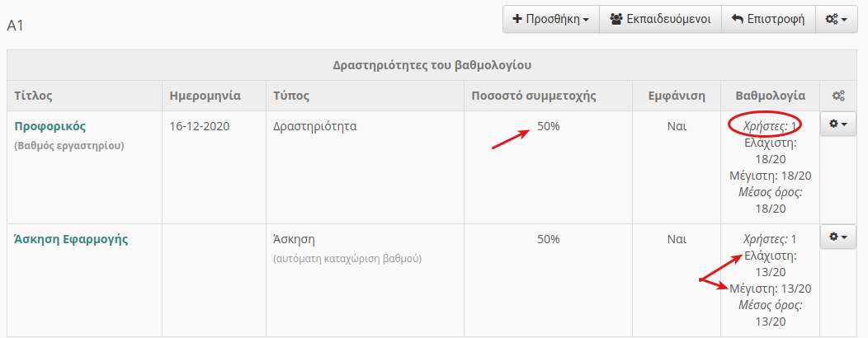Click the A1 gradebook title

coord(15,26)
